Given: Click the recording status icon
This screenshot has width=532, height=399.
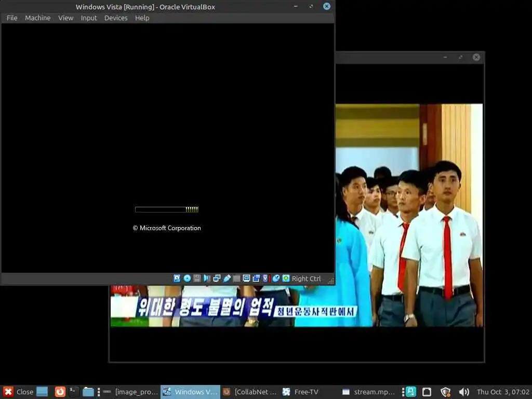Looking at the screenshot, I should pos(256,278).
